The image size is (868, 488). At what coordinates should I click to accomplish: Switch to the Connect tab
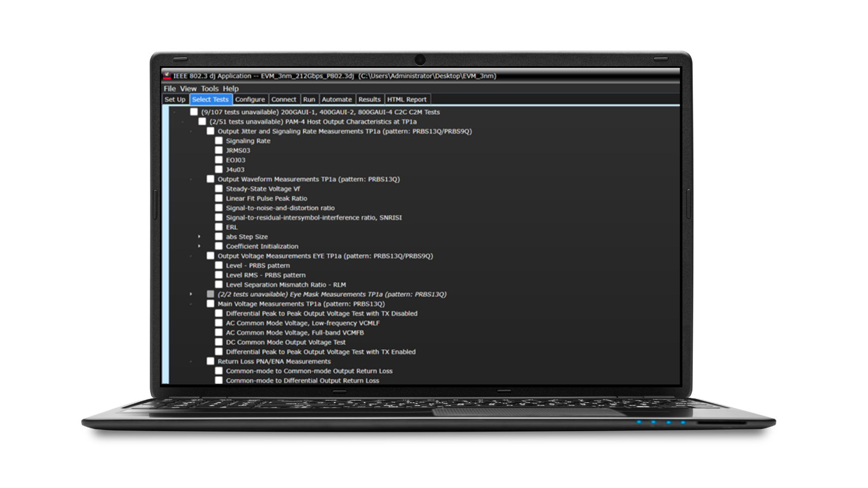pyautogui.click(x=284, y=99)
